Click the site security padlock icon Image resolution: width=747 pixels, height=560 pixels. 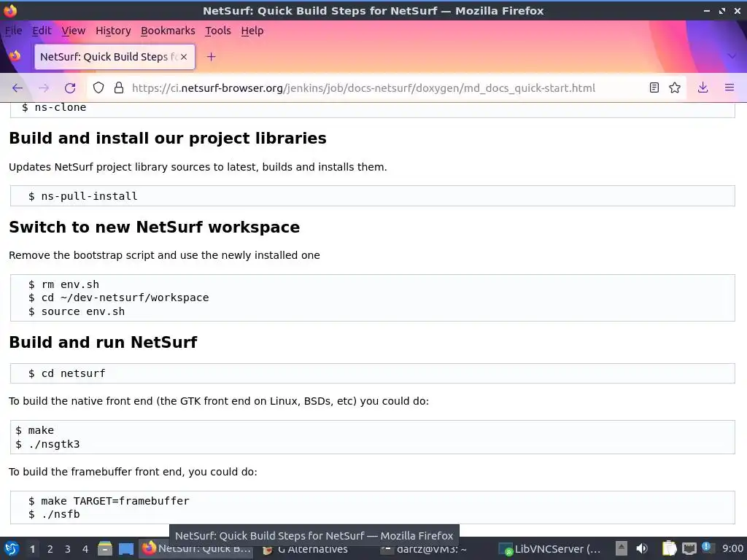(119, 87)
